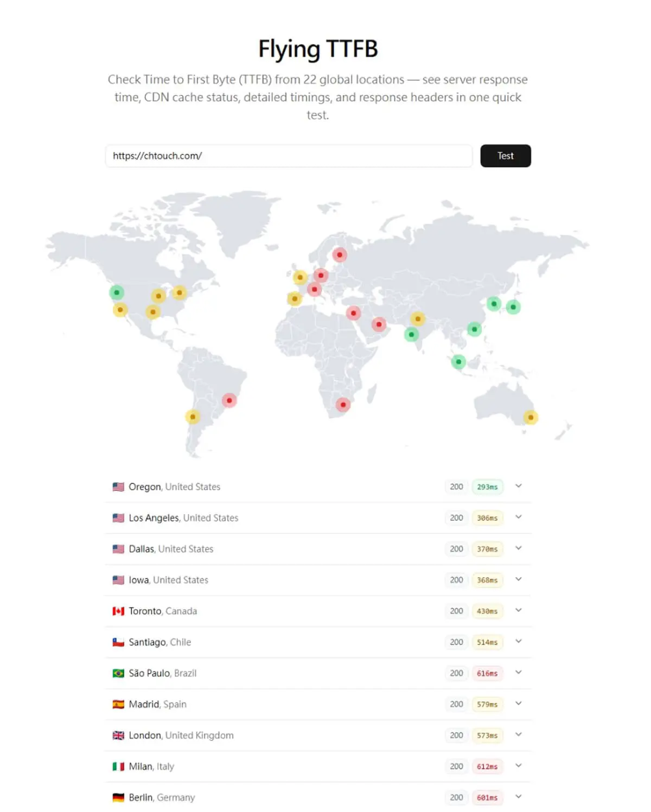Select the London, United Kingdom row

pos(318,735)
